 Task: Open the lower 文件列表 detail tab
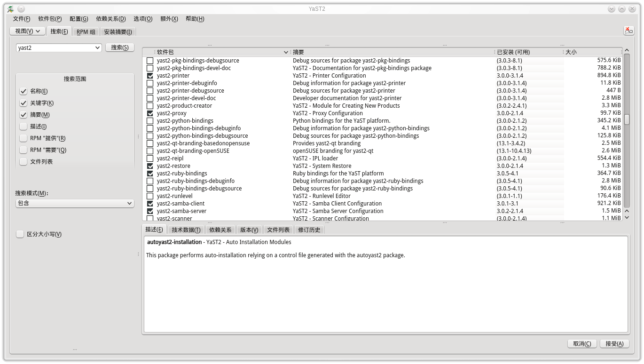pos(278,230)
